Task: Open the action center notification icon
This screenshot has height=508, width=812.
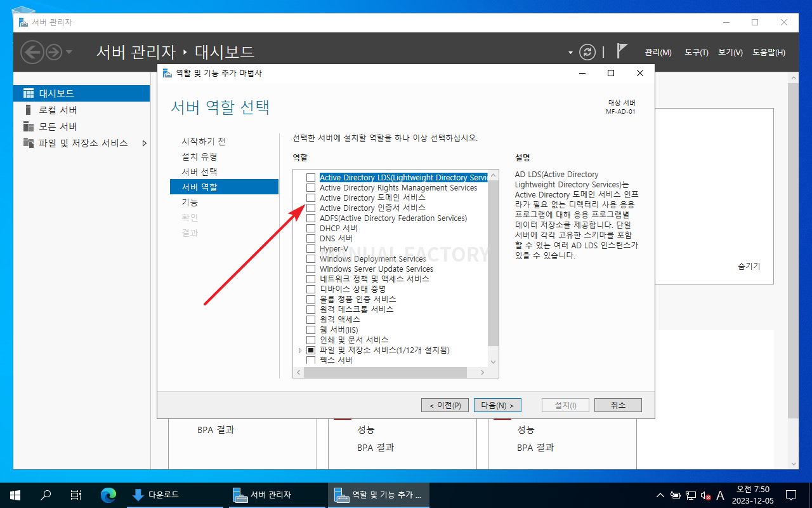Action: pos(791,495)
